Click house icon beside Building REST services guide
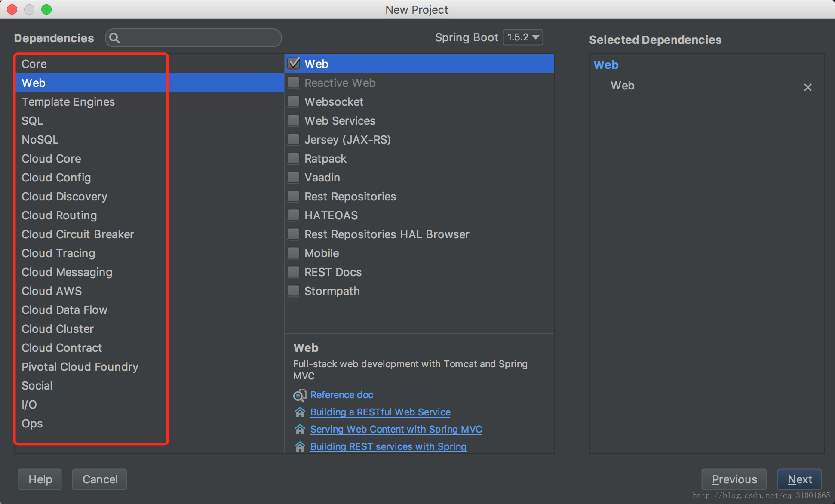 pos(300,446)
